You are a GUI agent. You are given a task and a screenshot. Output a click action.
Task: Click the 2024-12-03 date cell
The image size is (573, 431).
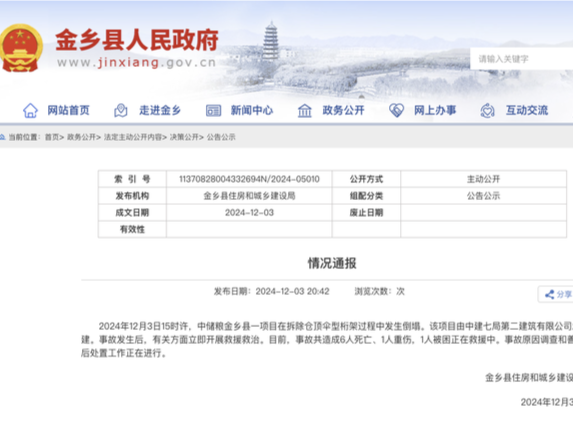coord(249,213)
